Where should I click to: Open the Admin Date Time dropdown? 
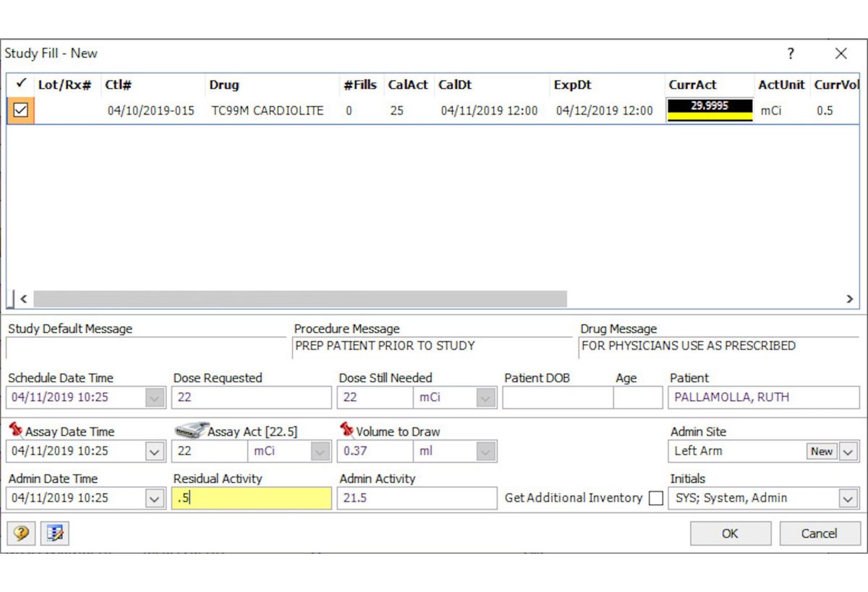point(155,498)
